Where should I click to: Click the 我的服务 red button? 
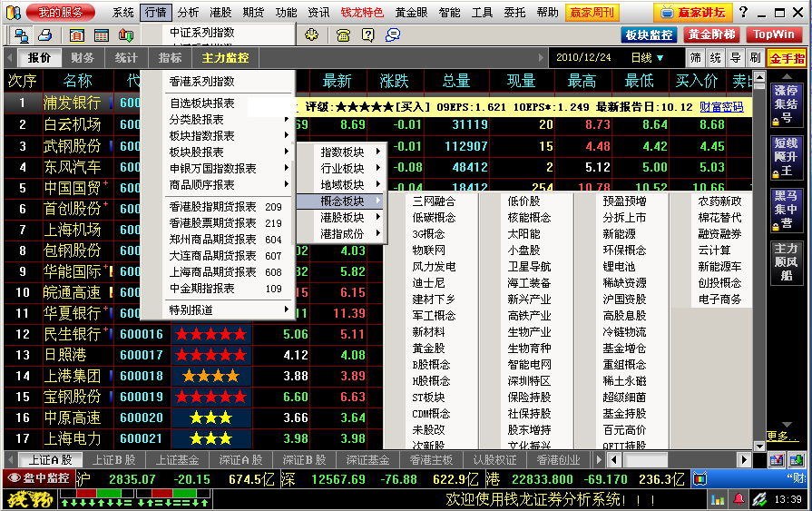tap(61, 12)
